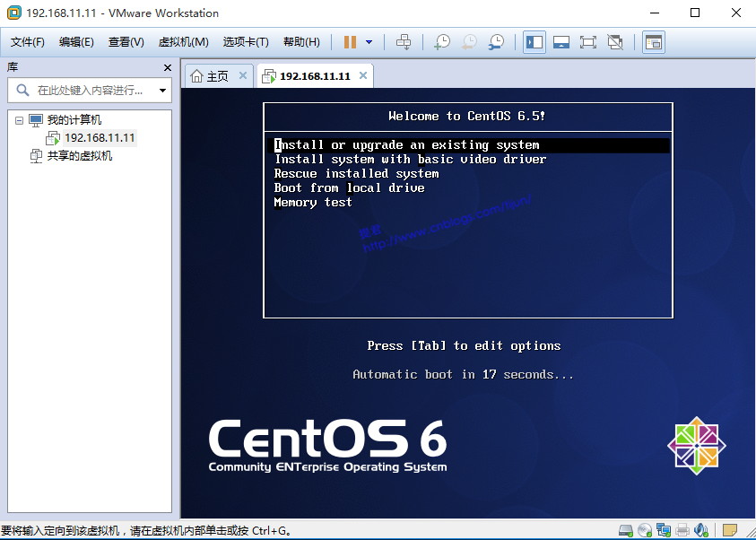Image resolution: width=756 pixels, height=540 pixels.
Task: Toggle the thumbnail bar view
Action: pyautogui.click(x=561, y=42)
